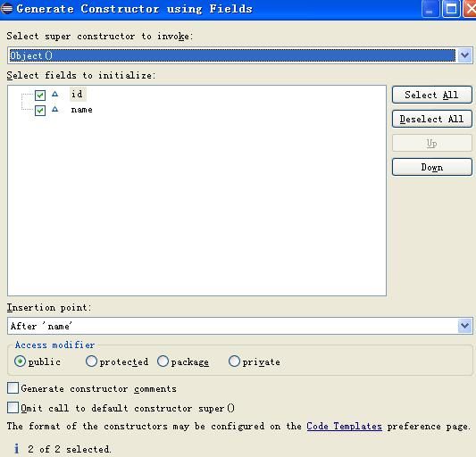Click the Eclipse icon in title bar
Screen dimensions: 476x457
6,9
